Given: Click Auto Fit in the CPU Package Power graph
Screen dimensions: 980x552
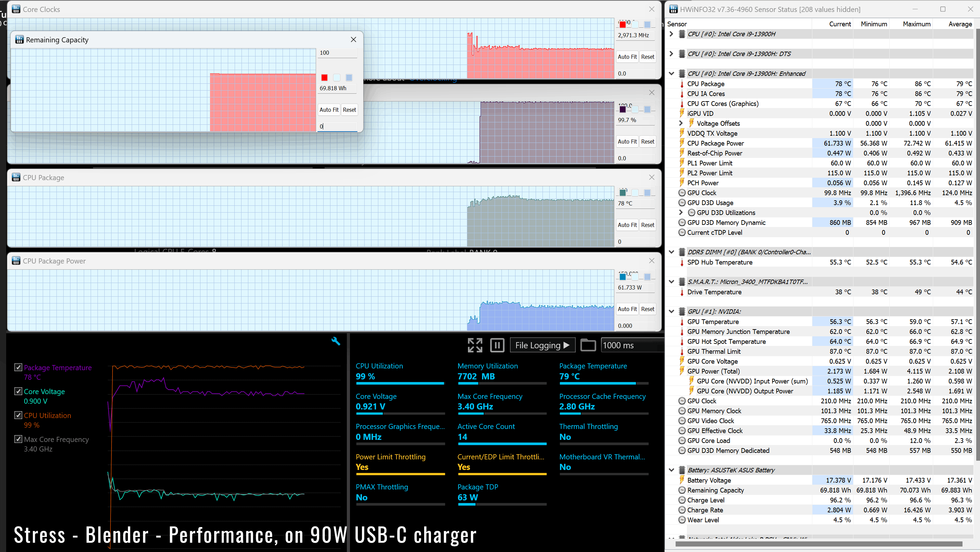Looking at the screenshot, I should (x=627, y=309).
